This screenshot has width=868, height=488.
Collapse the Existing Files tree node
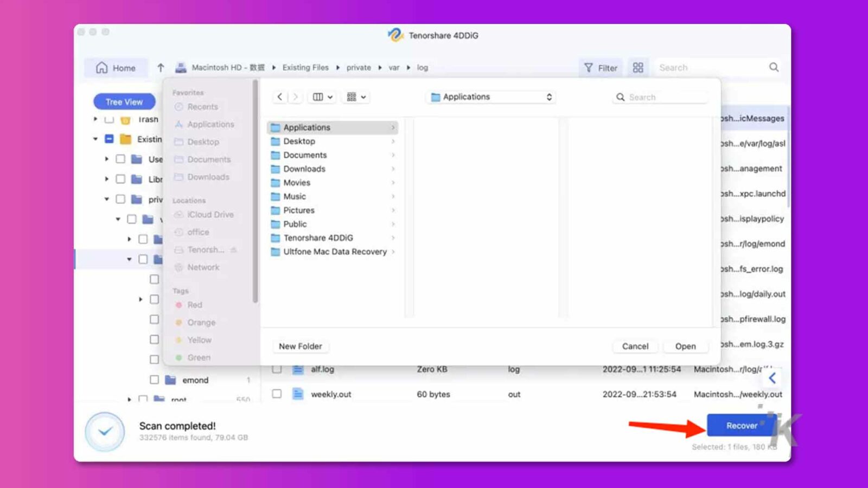point(95,139)
